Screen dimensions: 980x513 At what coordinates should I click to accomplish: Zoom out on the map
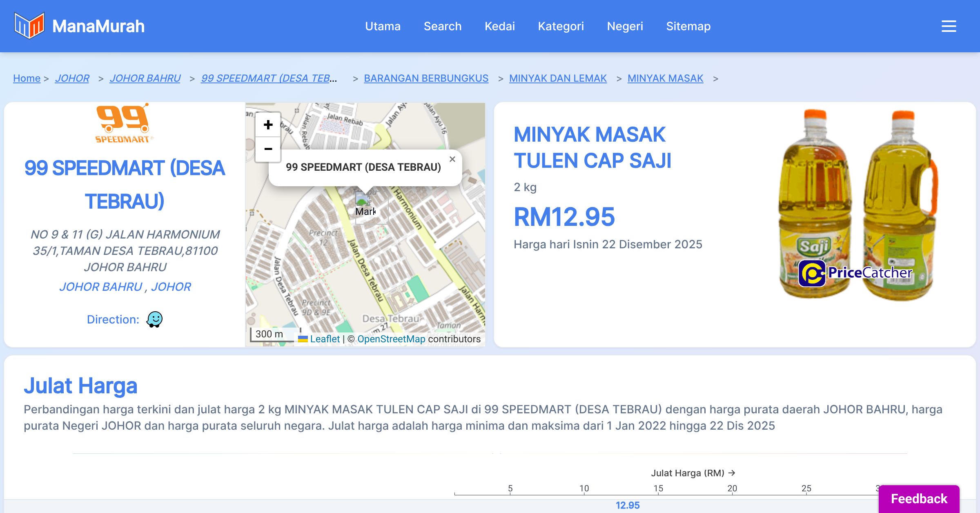point(268,149)
